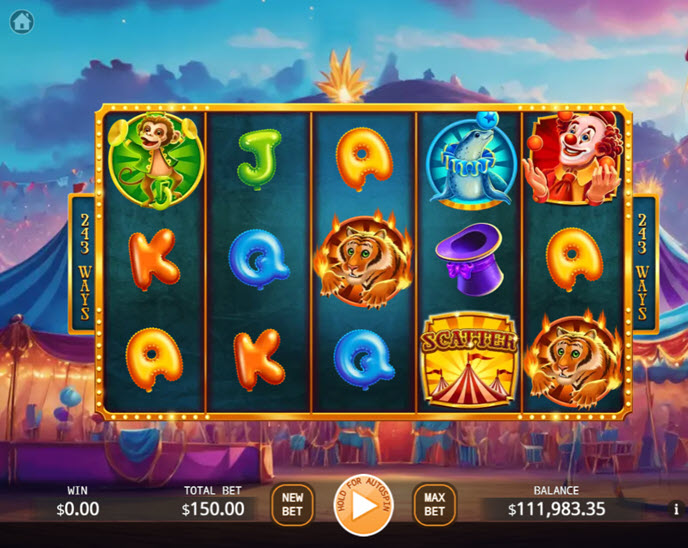Click the right 243 Ways banner
The image size is (688, 548).
(x=642, y=265)
